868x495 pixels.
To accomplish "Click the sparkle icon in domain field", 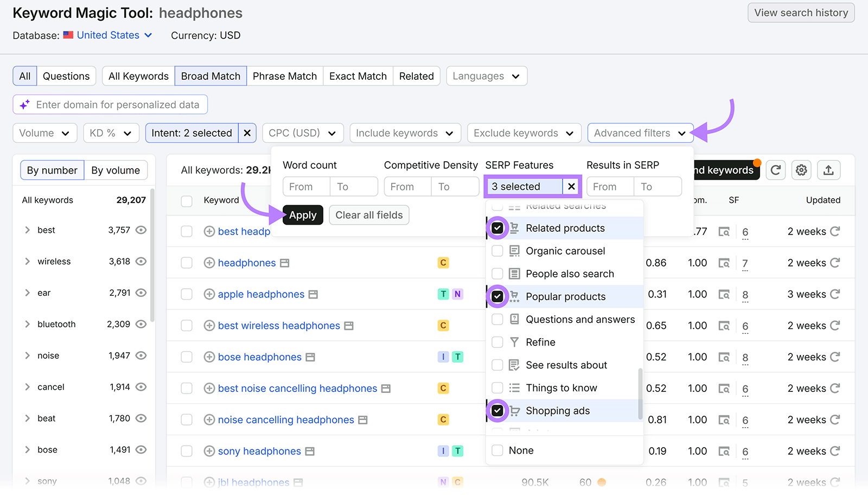I will click(x=24, y=105).
